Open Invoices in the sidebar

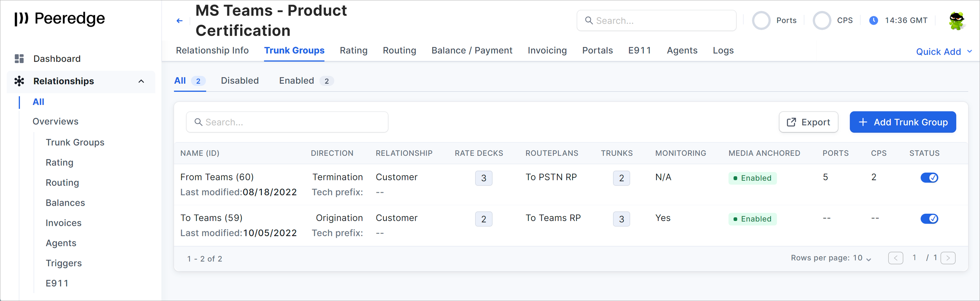(x=63, y=223)
